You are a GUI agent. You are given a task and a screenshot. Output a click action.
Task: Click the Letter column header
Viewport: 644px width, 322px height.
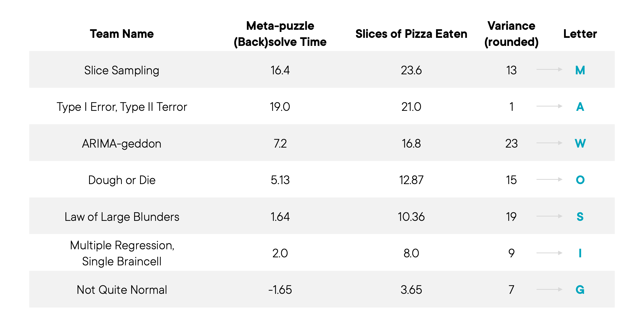pos(580,34)
